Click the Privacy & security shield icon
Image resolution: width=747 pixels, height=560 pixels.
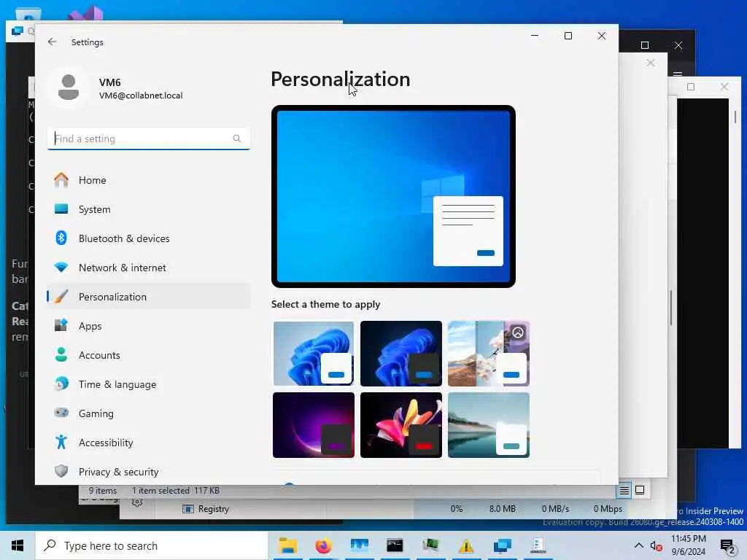(61, 471)
